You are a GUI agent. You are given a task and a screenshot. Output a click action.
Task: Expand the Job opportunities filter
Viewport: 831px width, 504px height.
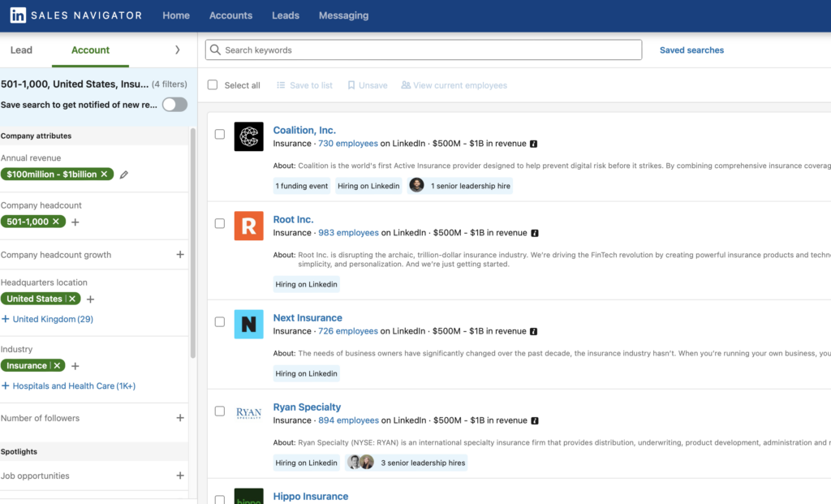(x=180, y=476)
